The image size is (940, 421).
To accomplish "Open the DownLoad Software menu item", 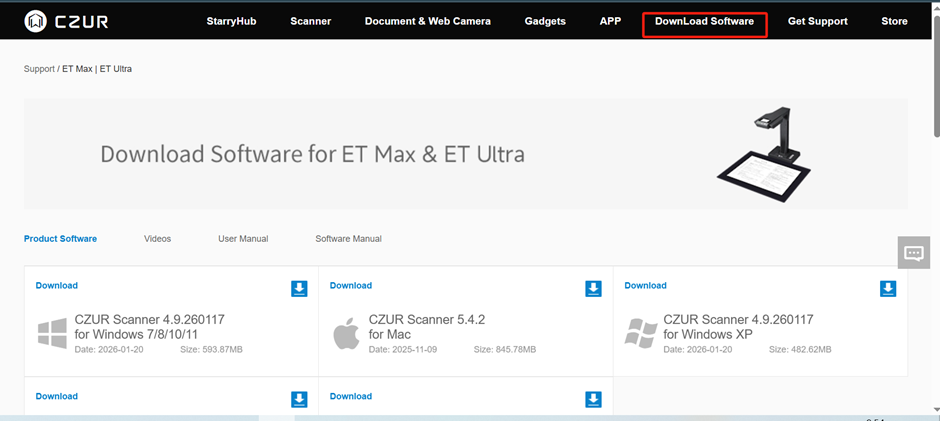I will click(x=704, y=21).
